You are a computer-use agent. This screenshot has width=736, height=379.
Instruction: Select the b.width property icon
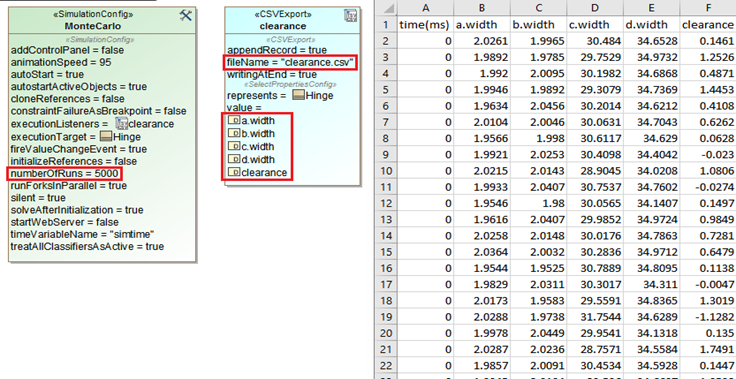coord(233,133)
